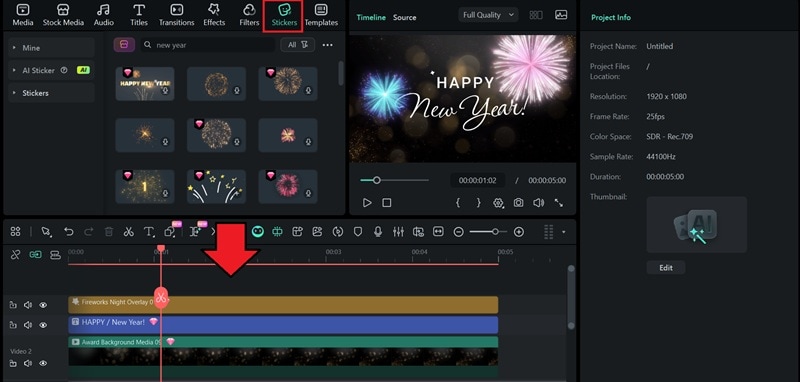Enter fullscreen preview
Image resolution: width=800 pixels, height=382 pixels.
pyautogui.click(x=559, y=202)
